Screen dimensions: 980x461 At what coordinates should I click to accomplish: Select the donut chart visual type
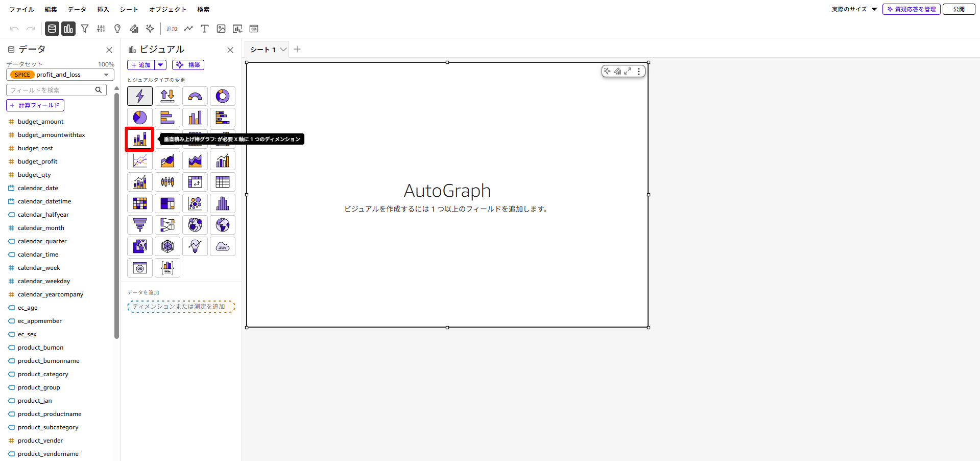click(223, 96)
